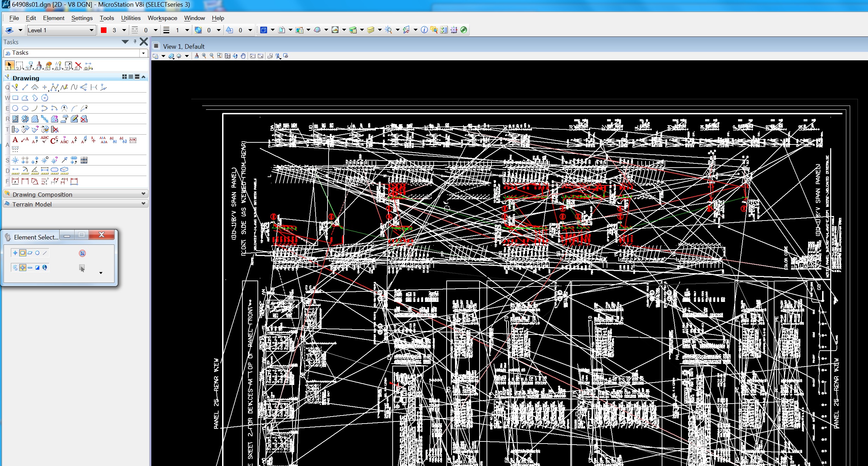Toggle the Block selection method in Element Selection
This screenshot has width=868, height=466.
pos(22,252)
